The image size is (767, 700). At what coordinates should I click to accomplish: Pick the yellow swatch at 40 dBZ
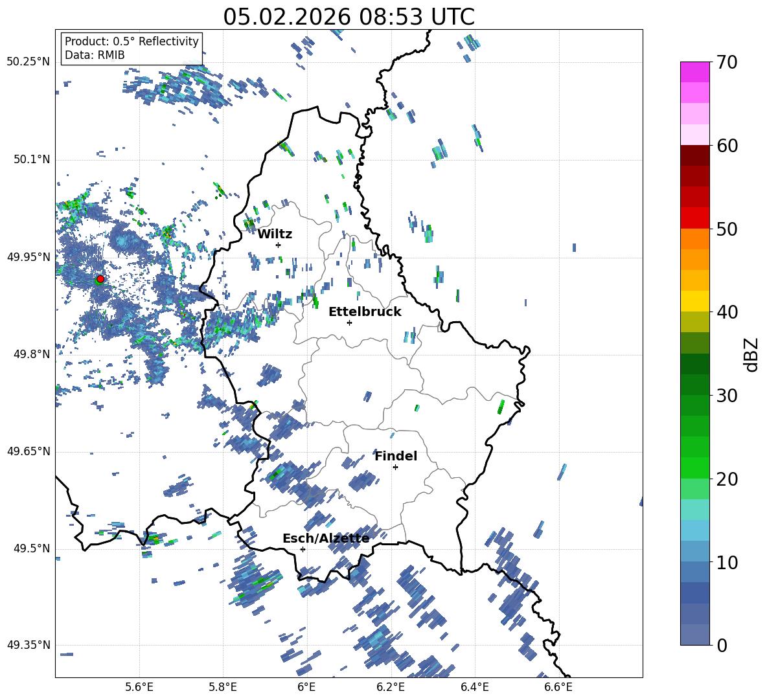coord(694,301)
